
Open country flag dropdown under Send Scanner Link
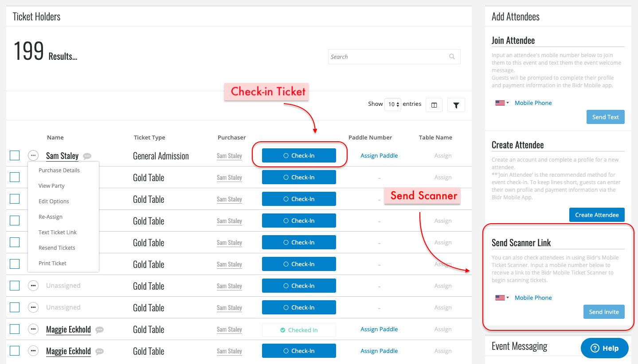pyautogui.click(x=502, y=298)
